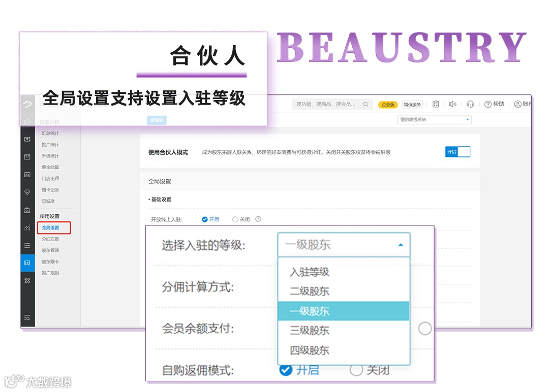Open the customer service headset icon

click(x=470, y=104)
